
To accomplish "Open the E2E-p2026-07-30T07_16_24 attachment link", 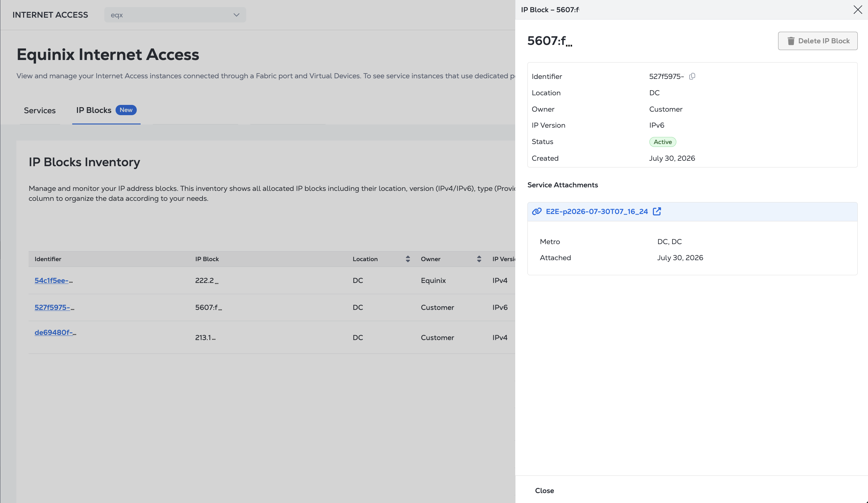I will click(596, 211).
